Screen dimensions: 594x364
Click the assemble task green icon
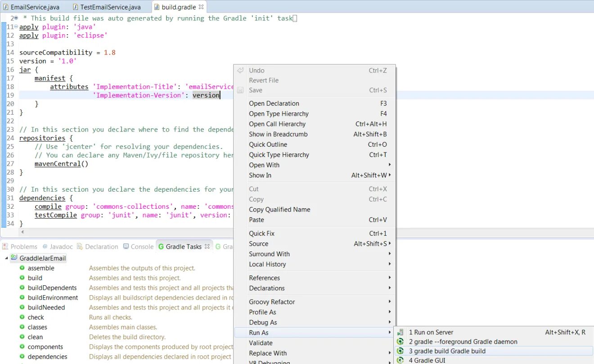coord(22,268)
